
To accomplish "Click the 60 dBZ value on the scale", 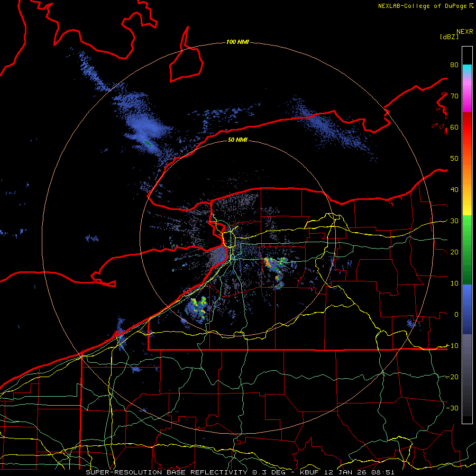I will click(454, 127).
